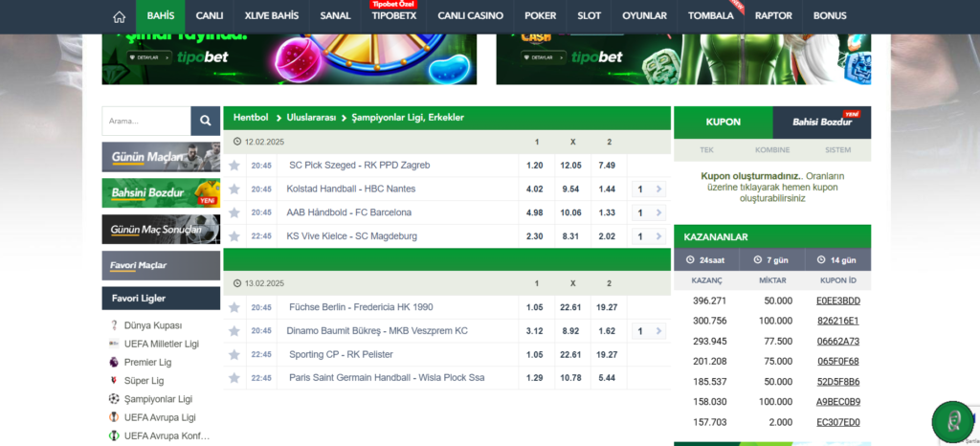The width and height of the screenshot is (980, 446).
Task: Select odds 5.44 for Wisla Plock Ssa
Action: (607, 378)
